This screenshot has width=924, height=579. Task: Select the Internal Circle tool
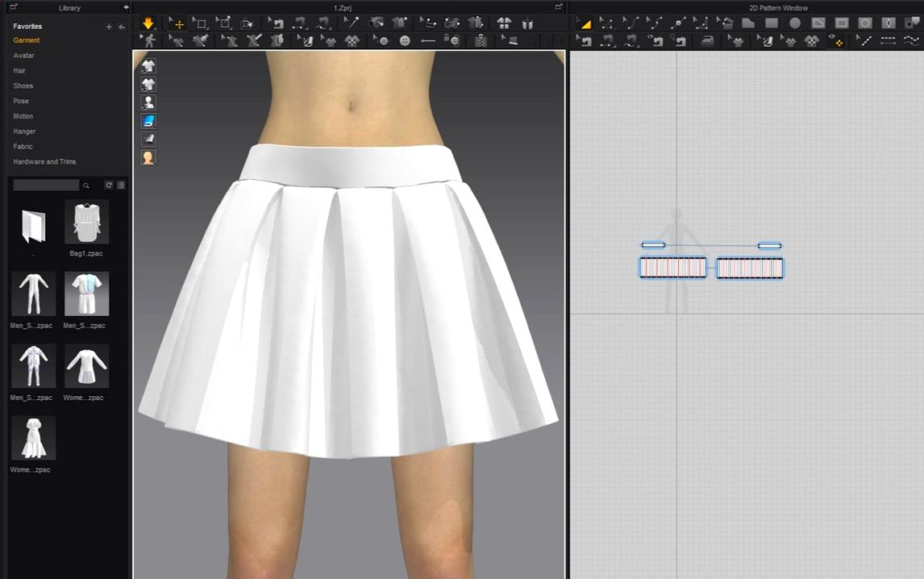pyautogui.click(x=865, y=23)
